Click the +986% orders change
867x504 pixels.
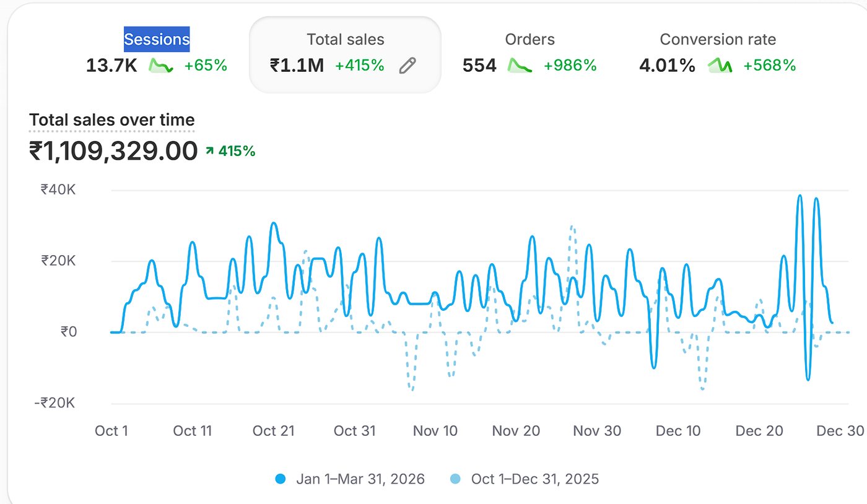570,65
